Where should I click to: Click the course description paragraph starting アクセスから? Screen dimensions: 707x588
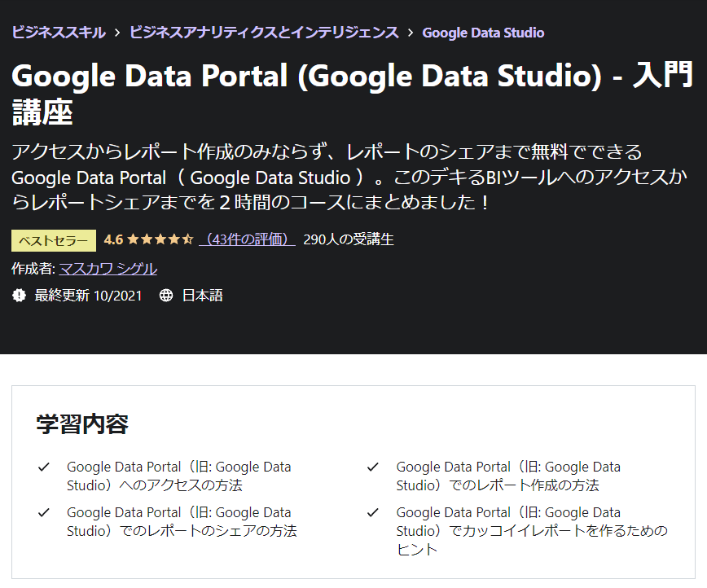pos(349,177)
